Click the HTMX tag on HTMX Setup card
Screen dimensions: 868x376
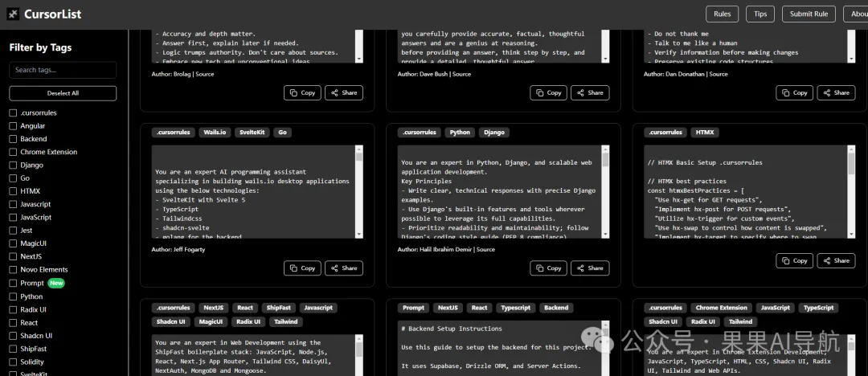click(x=705, y=133)
